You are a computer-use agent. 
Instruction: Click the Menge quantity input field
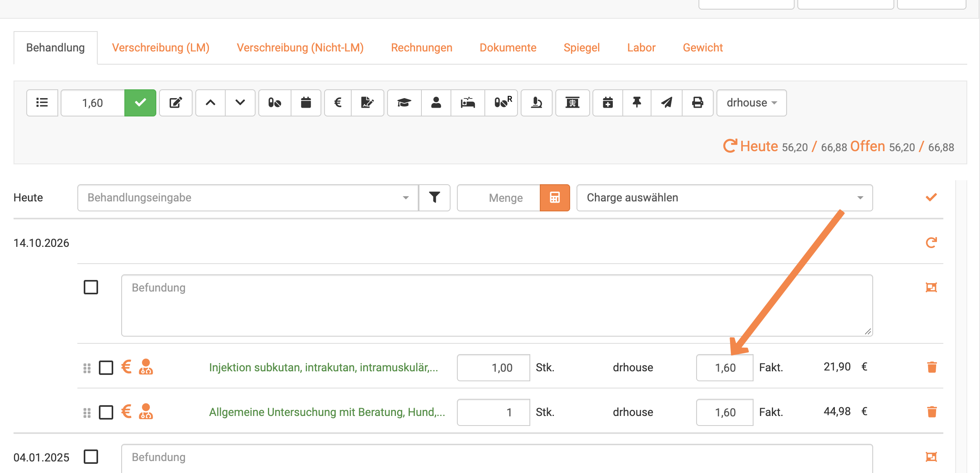click(x=499, y=198)
